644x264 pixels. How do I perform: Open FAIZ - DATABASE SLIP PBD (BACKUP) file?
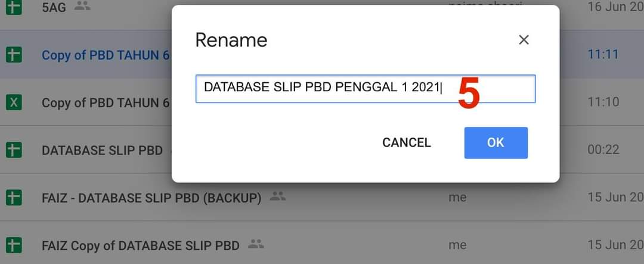click(151, 198)
